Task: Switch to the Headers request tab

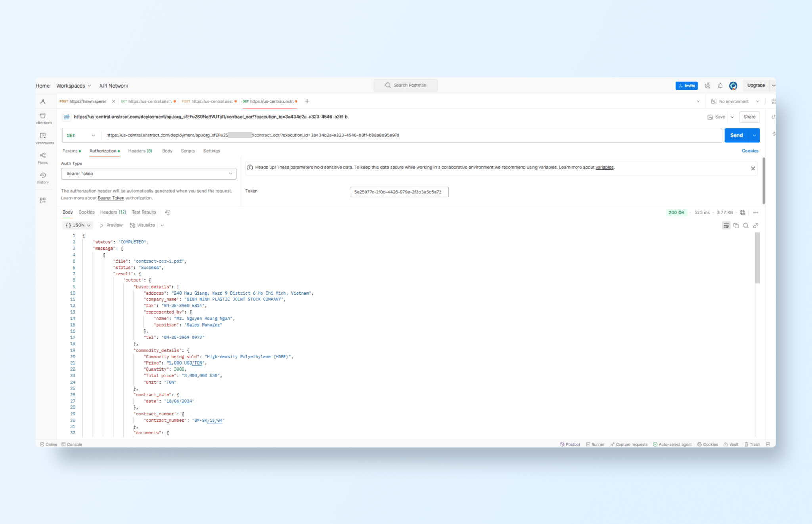Action: [x=140, y=151]
